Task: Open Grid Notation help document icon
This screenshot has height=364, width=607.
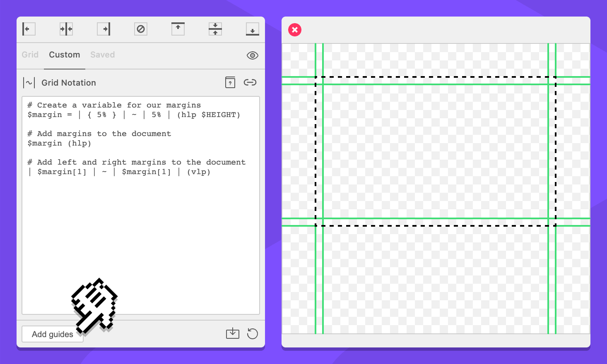Action: click(230, 82)
